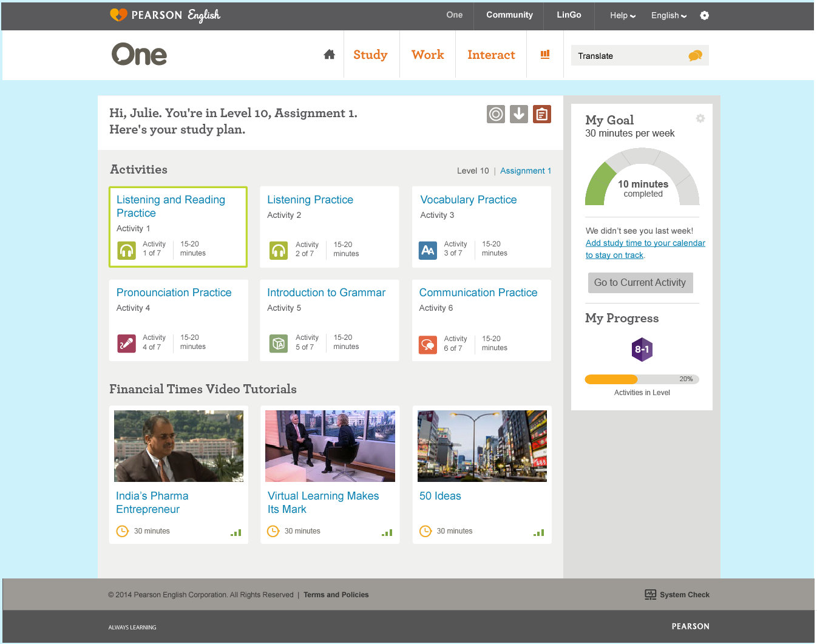
Task: Click the '20%' progress label
Action: [686, 379]
